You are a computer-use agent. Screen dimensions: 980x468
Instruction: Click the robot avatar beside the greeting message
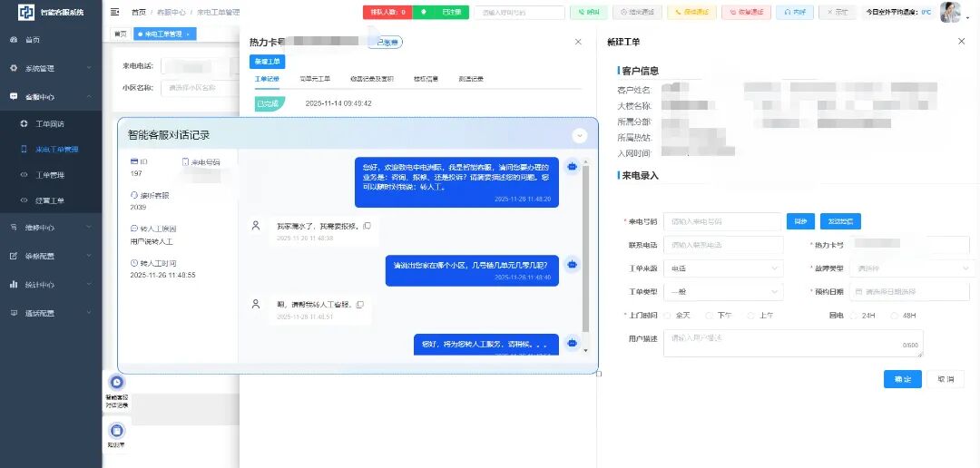click(x=572, y=166)
